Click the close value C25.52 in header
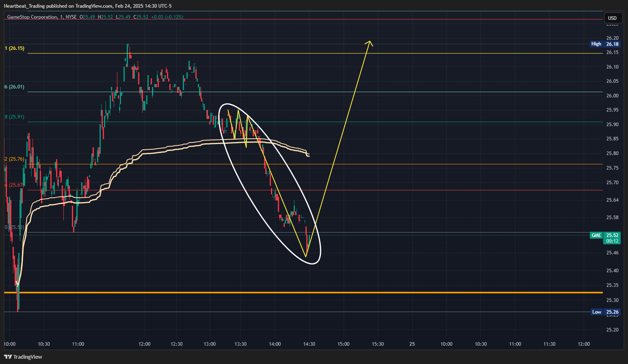628x364 pixels. [x=141, y=17]
